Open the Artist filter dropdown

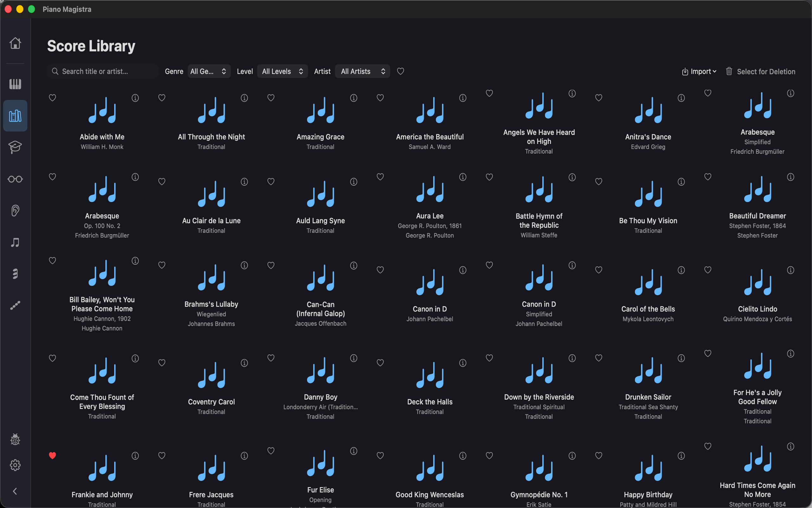click(362, 71)
